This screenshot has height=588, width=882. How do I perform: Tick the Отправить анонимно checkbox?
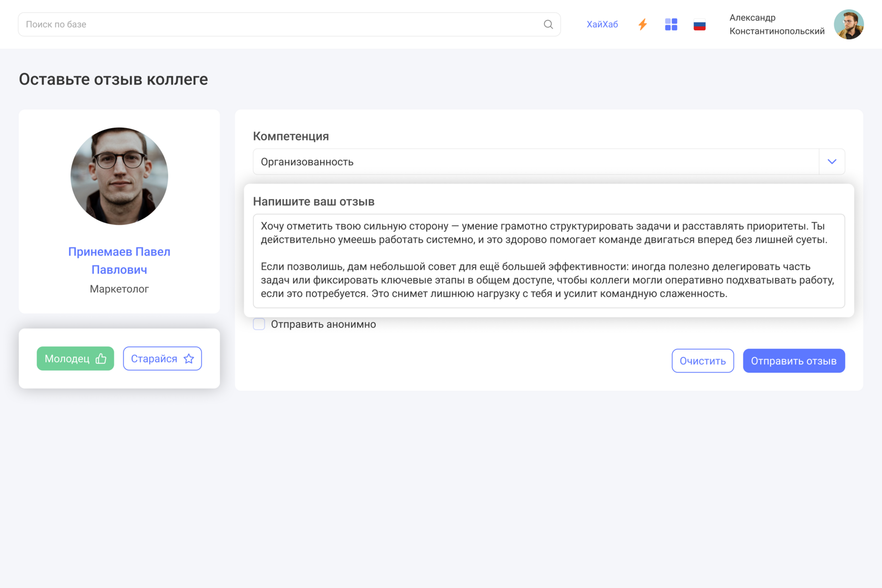259,324
